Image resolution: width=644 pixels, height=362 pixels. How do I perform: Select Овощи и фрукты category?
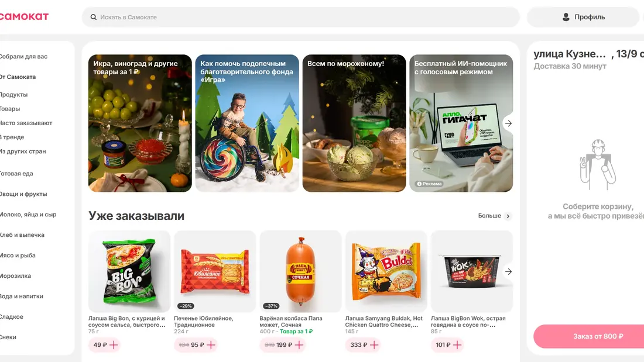coord(23,194)
